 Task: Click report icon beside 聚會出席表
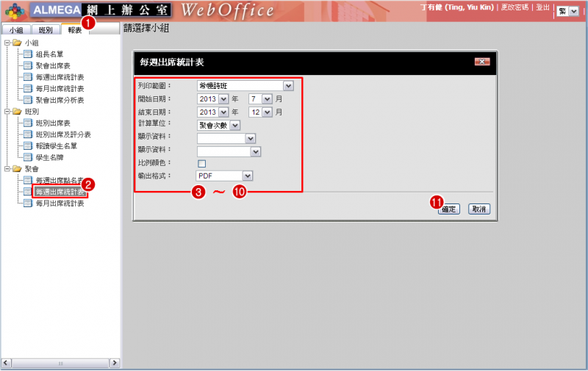click(x=28, y=65)
